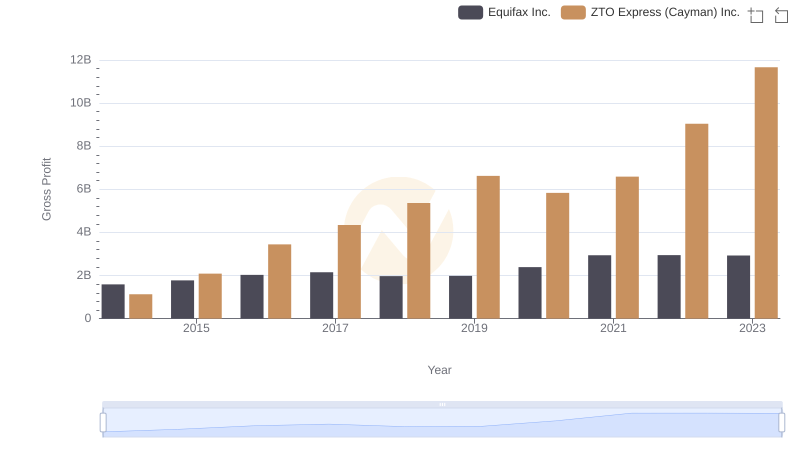The image size is (800, 461).
Task: Click the Equifax 2023 bar
Action: click(x=738, y=287)
